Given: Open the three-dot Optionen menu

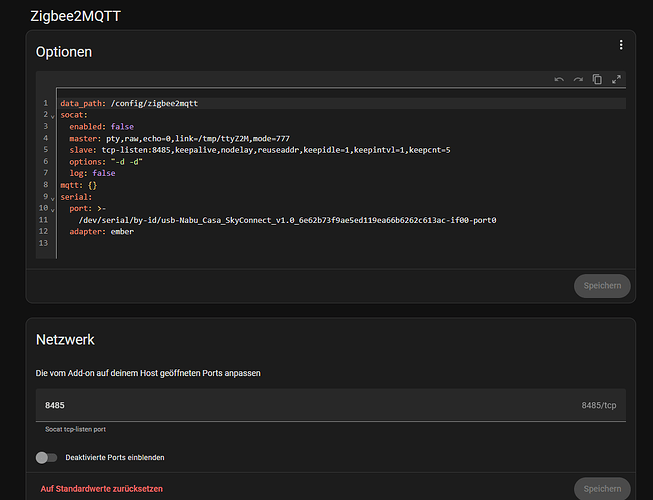Looking at the screenshot, I should click(x=620, y=45).
